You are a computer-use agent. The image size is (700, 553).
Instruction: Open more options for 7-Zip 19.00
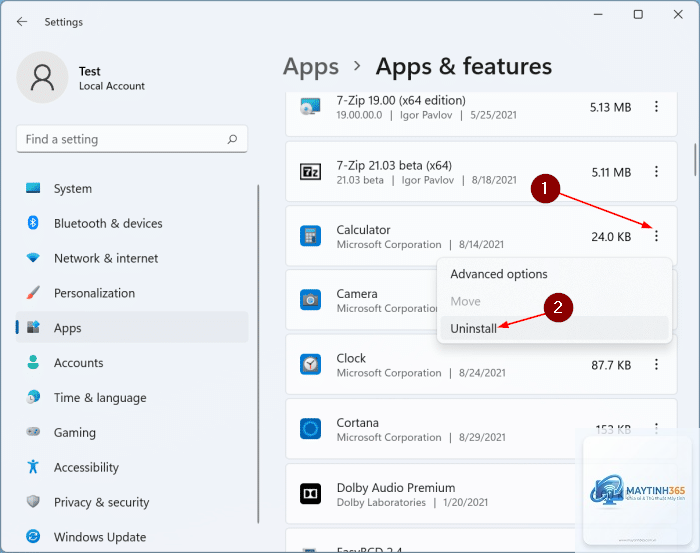point(656,107)
